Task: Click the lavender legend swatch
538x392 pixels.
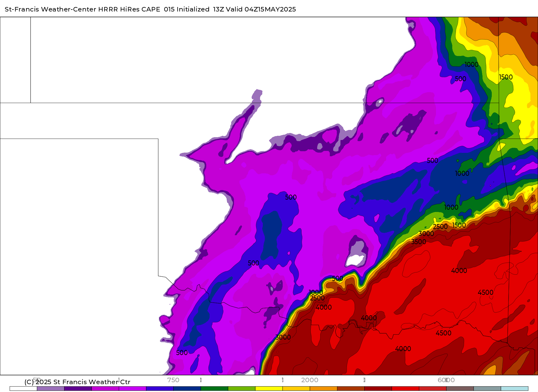Action: [x=50, y=388]
